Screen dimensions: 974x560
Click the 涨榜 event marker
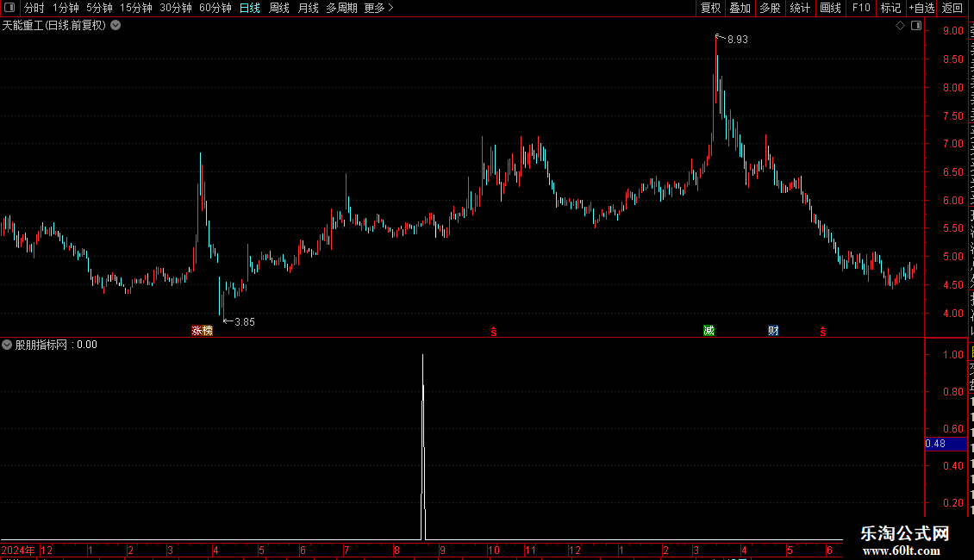[202, 331]
